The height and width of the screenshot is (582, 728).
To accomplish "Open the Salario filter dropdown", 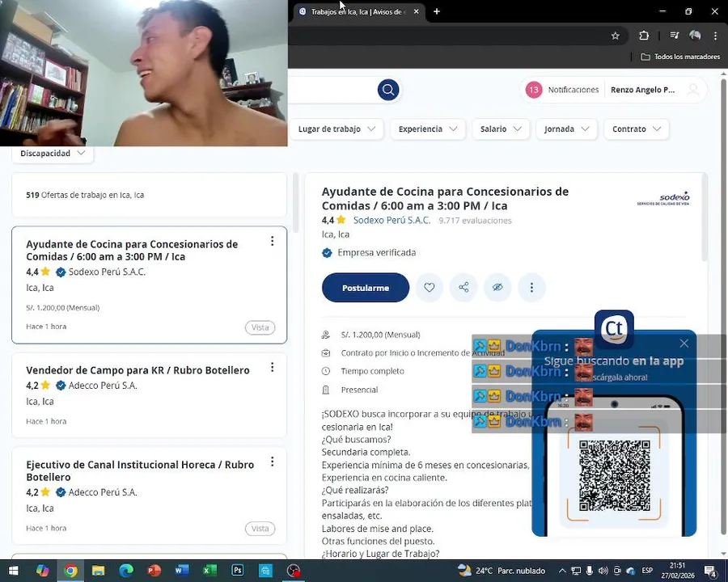I will click(501, 129).
